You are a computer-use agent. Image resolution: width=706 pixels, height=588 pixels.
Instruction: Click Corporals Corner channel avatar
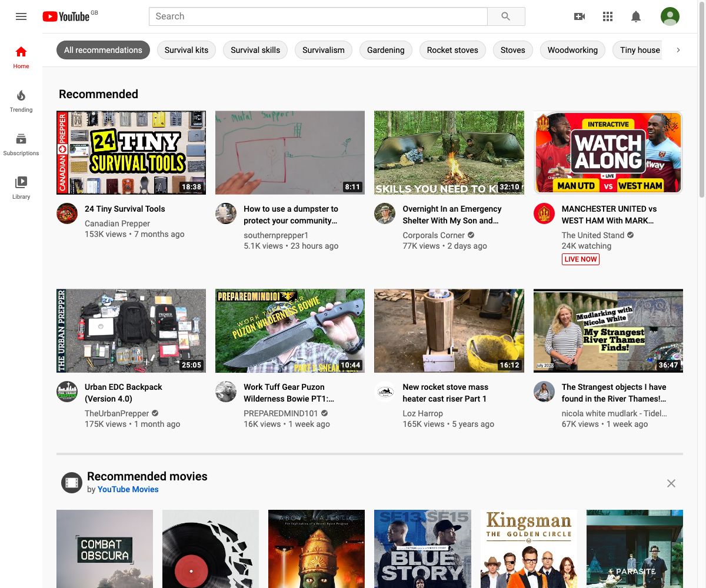click(x=385, y=213)
